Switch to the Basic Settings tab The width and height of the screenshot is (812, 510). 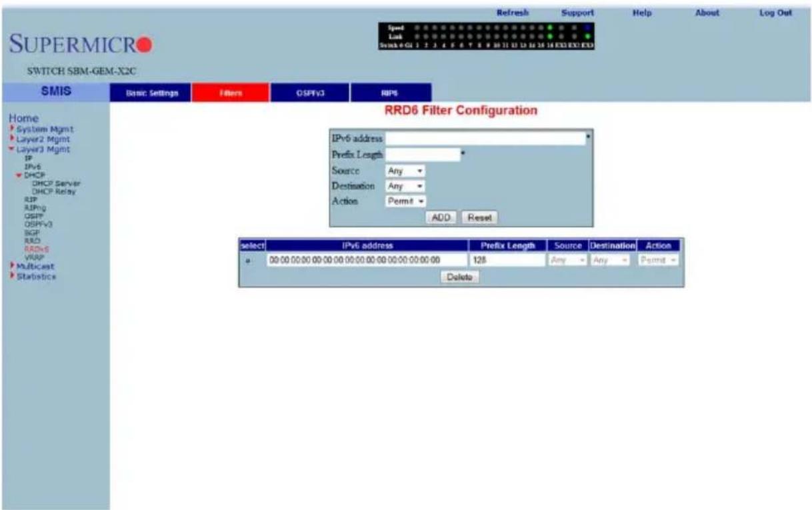[151, 93]
